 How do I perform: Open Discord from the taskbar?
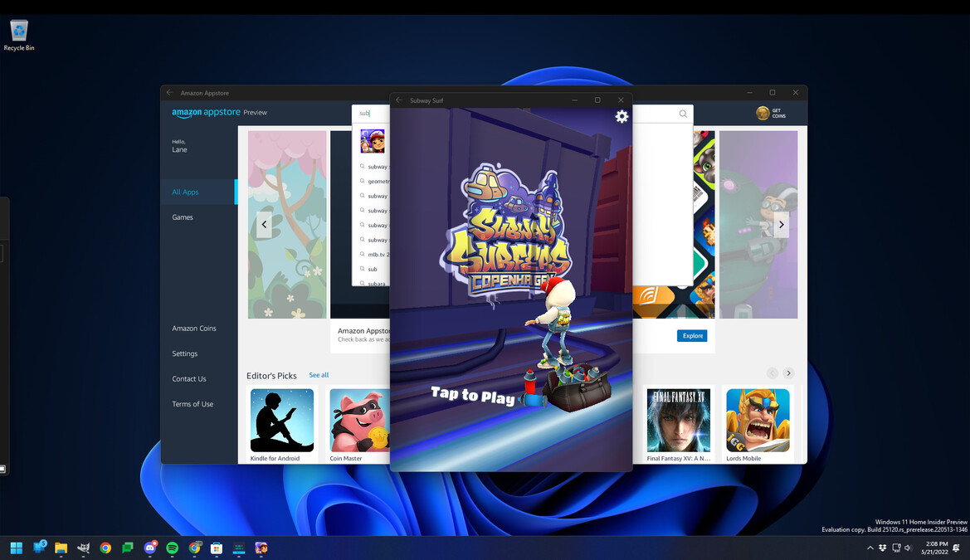(149, 548)
